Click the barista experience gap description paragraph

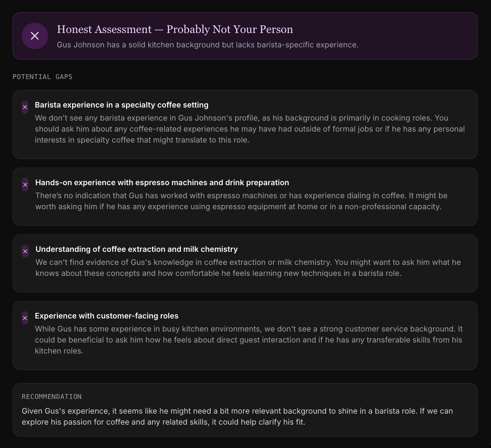tap(250, 129)
